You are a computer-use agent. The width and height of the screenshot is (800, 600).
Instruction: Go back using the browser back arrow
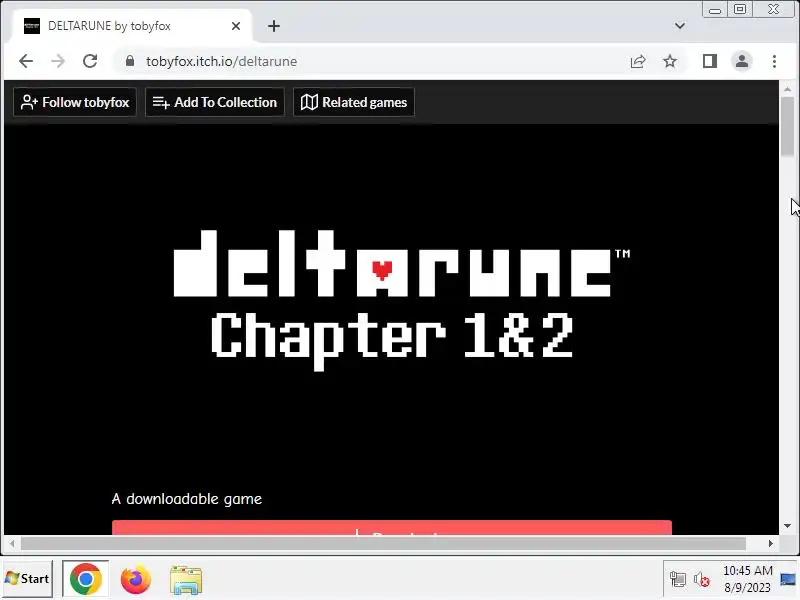[x=26, y=61]
